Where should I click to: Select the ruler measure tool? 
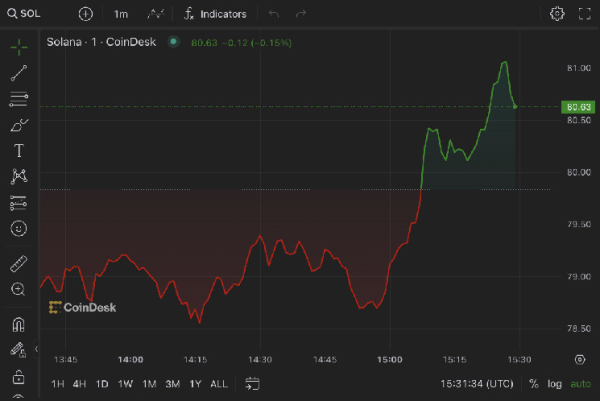[x=18, y=264]
